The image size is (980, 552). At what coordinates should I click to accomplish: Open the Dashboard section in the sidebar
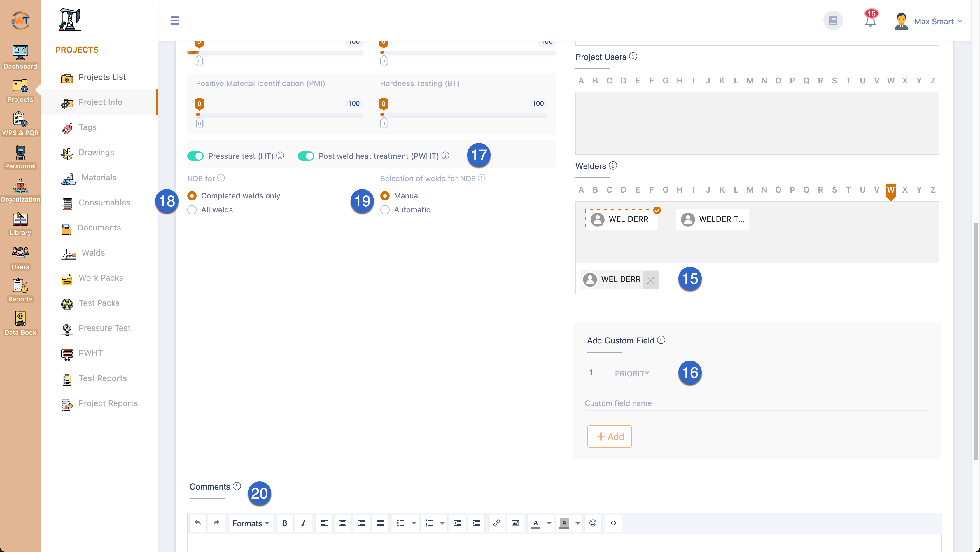20,57
